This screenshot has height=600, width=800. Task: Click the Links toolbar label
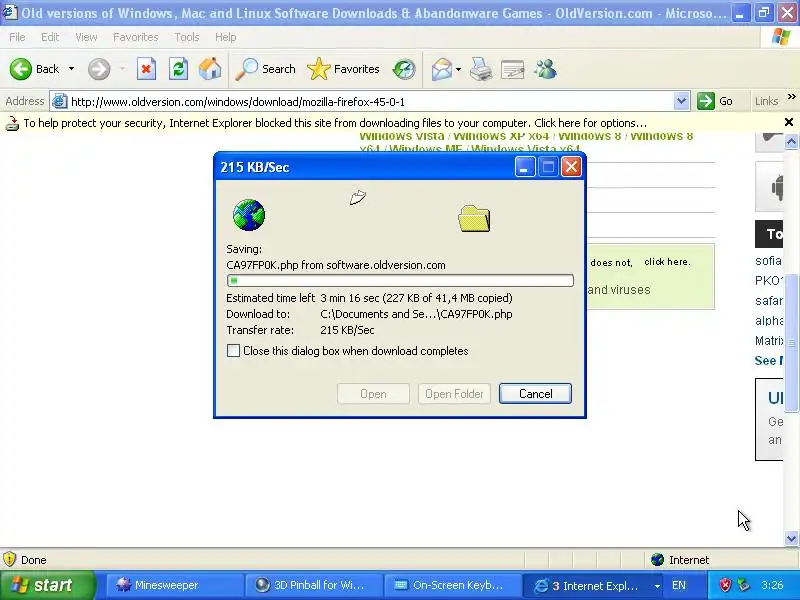click(766, 101)
